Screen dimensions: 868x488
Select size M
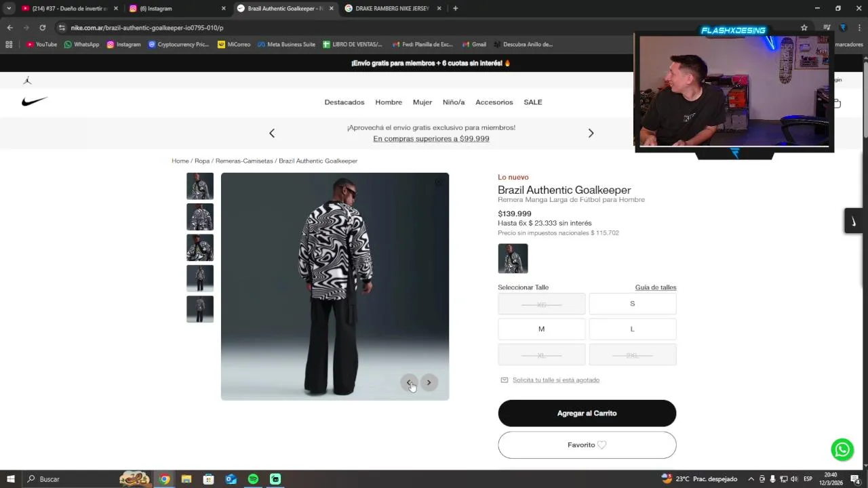tap(541, 329)
